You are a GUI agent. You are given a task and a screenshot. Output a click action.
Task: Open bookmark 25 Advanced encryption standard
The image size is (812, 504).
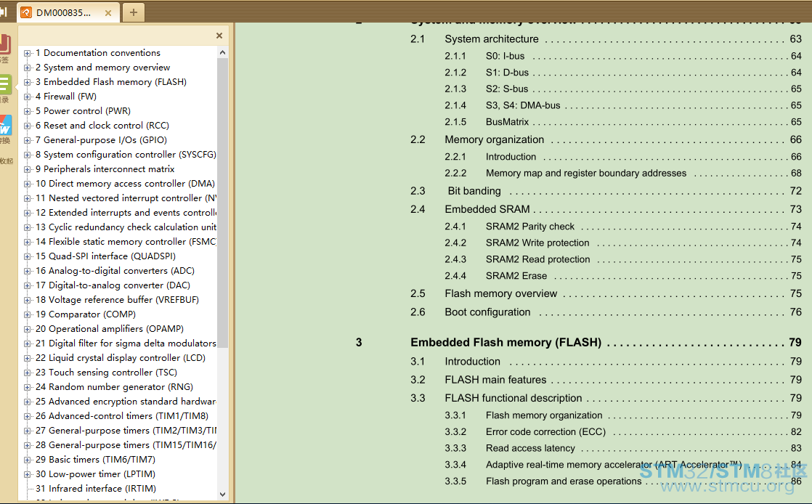click(x=126, y=401)
